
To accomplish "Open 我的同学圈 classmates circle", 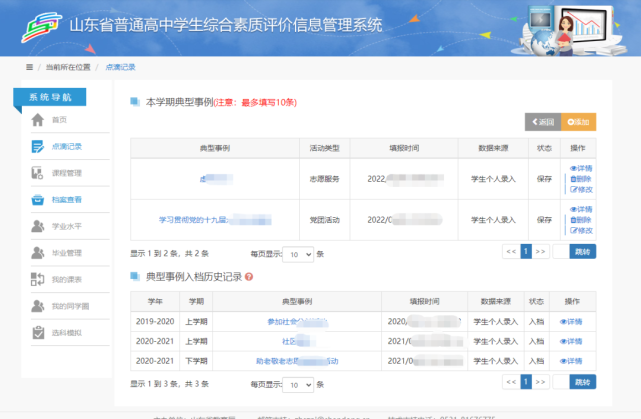I will tap(69, 306).
